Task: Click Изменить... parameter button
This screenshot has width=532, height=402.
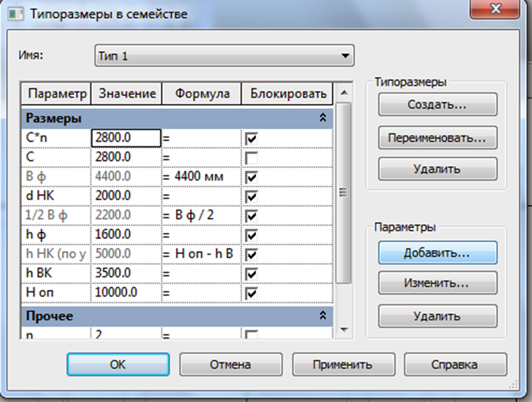Action: coord(437,283)
